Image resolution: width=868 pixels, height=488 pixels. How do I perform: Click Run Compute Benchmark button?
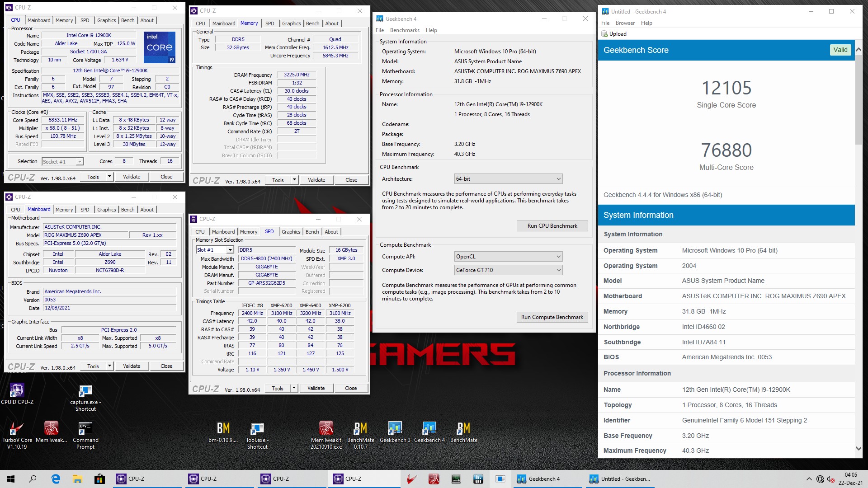(x=552, y=317)
